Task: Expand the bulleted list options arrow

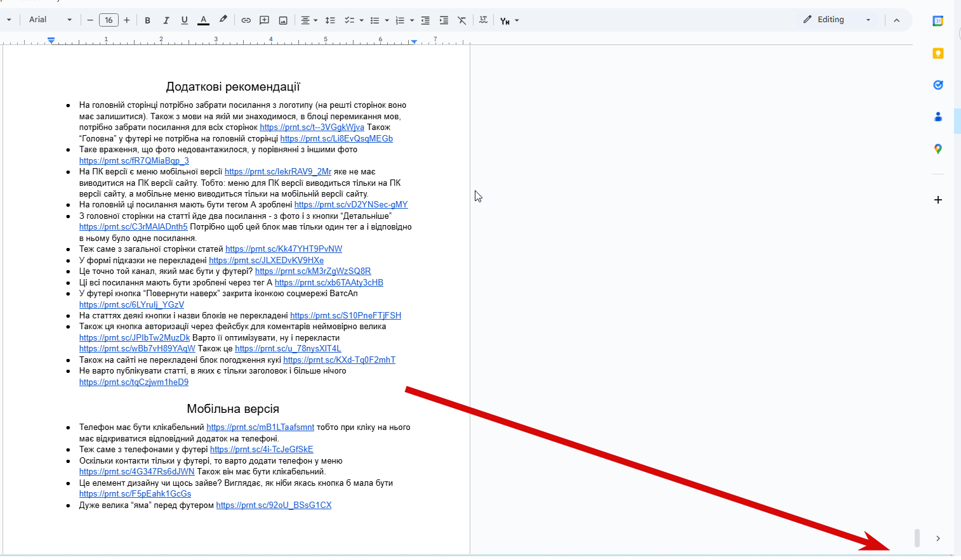Action: (x=387, y=20)
